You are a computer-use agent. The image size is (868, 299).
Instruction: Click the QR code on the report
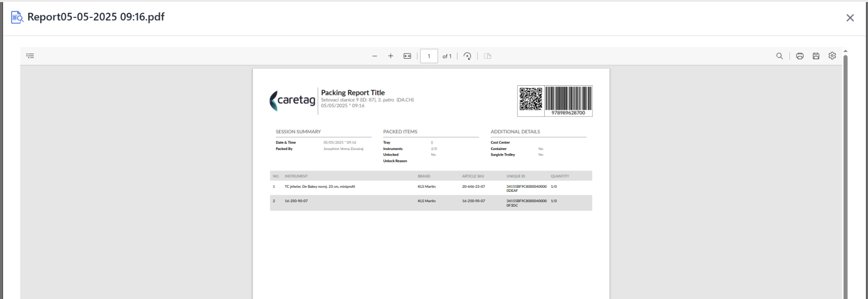pos(530,99)
